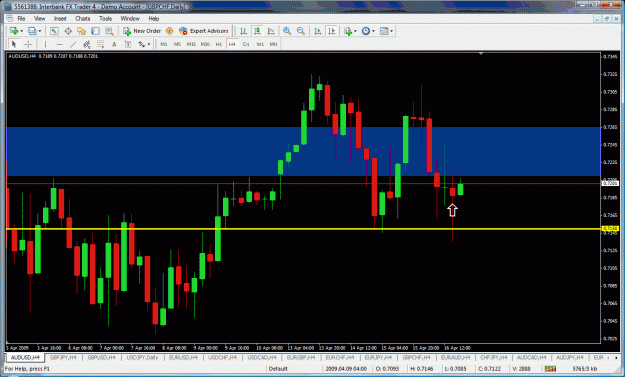Open the Terminal window
625x377 pixels.
pyautogui.click(x=95, y=31)
